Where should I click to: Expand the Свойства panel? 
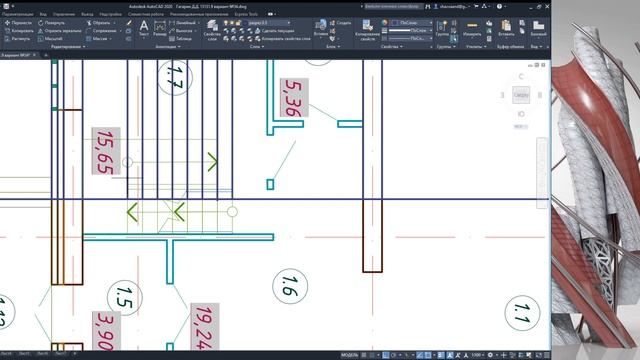[x=392, y=47]
